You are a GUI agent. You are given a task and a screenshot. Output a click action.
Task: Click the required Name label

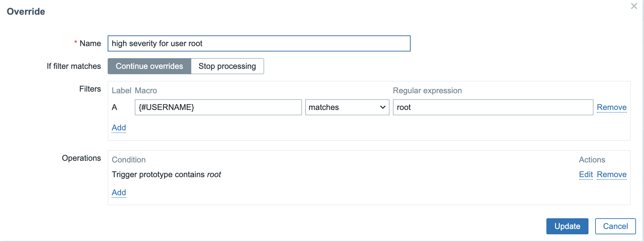tap(88, 43)
